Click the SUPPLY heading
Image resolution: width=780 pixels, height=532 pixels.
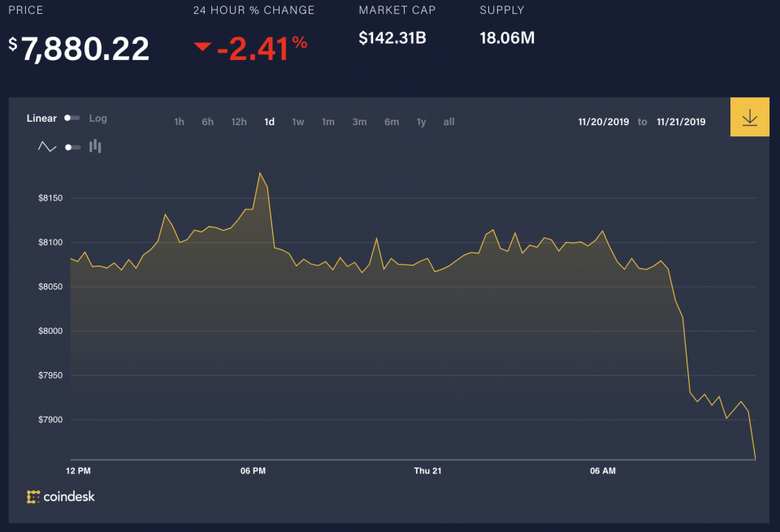[502, 10]
